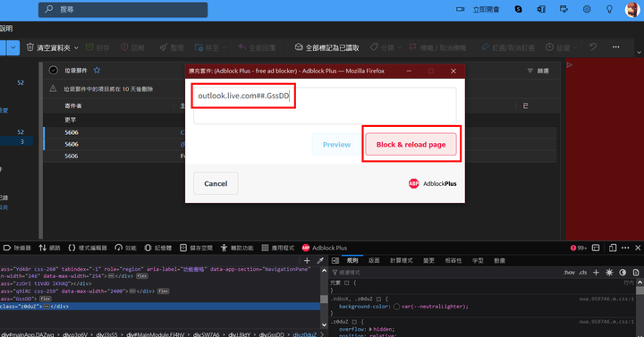Open the 說明 help tab

pyautogui.click(x=6, y=29)
